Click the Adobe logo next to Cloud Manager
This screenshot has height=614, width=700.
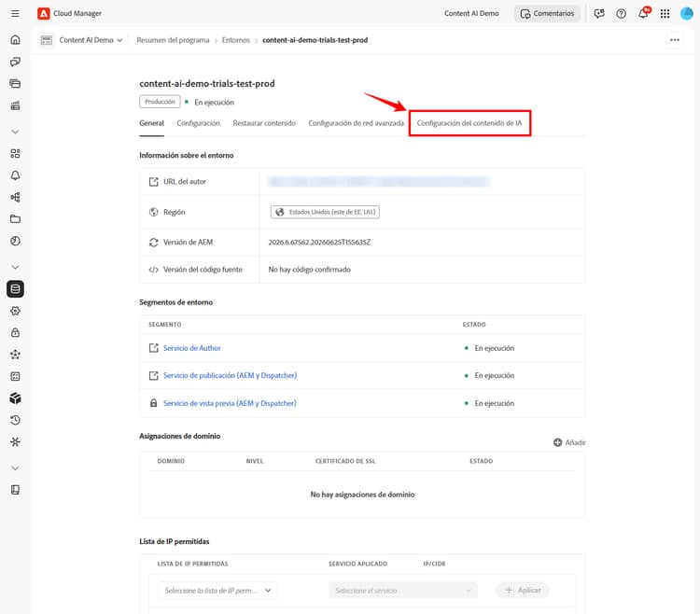click(43, 13)
